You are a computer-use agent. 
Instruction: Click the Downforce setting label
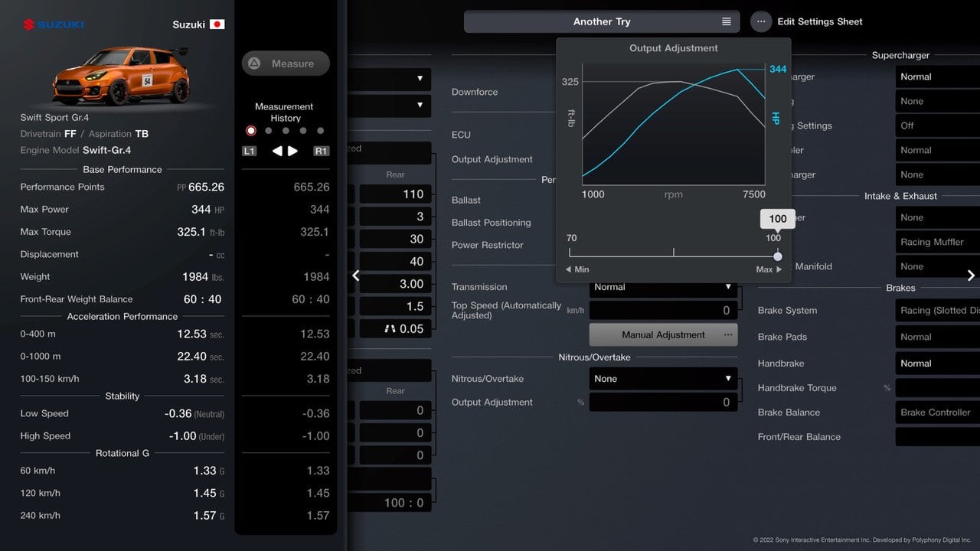coord(475,92)
